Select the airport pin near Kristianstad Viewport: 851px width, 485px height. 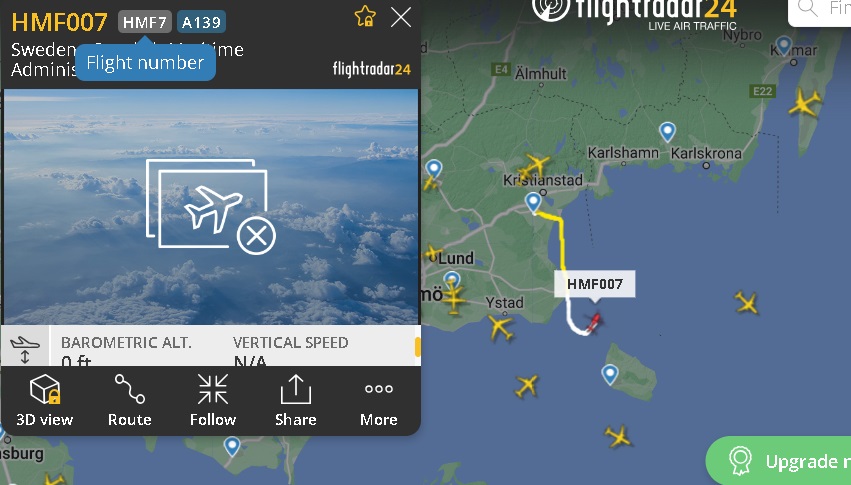click(x=534, y=202)
